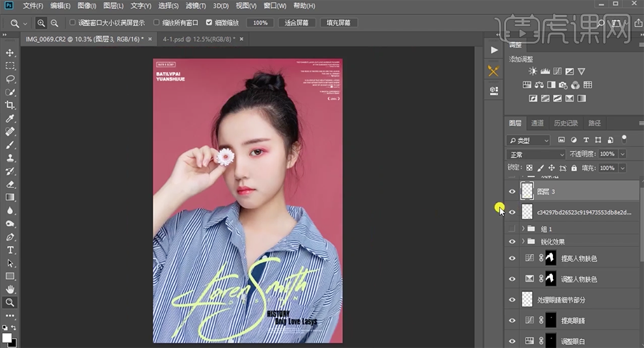Click the Brightness/Contrast adjustment icon
Screen dimensions: 644x348
click(x=533, y=72)
